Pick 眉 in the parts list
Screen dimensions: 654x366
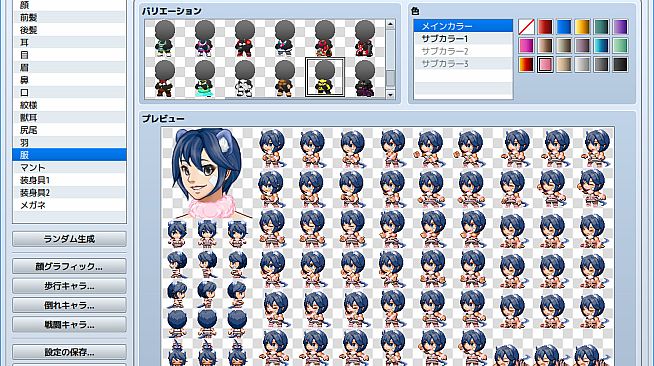pos(69,67)
